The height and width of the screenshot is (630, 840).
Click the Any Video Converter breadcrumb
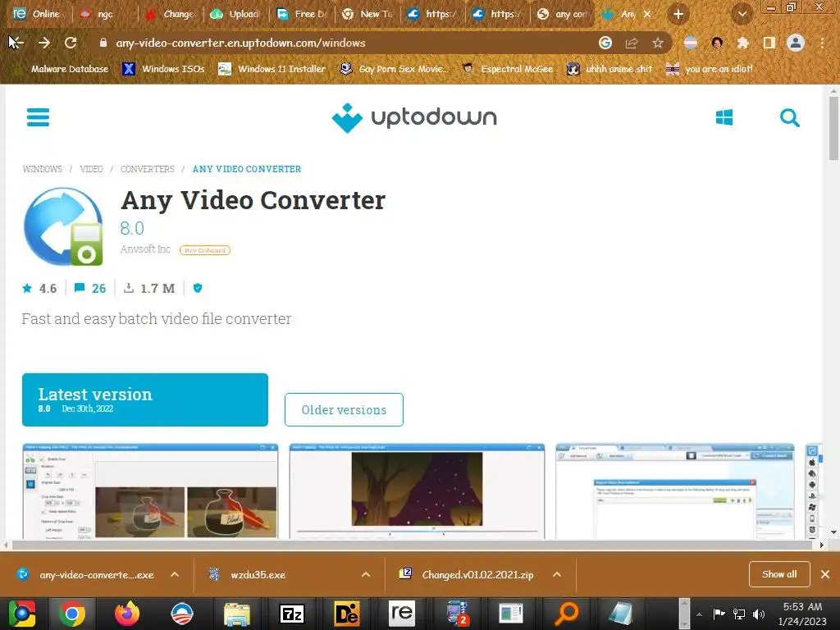coord(247,169)
